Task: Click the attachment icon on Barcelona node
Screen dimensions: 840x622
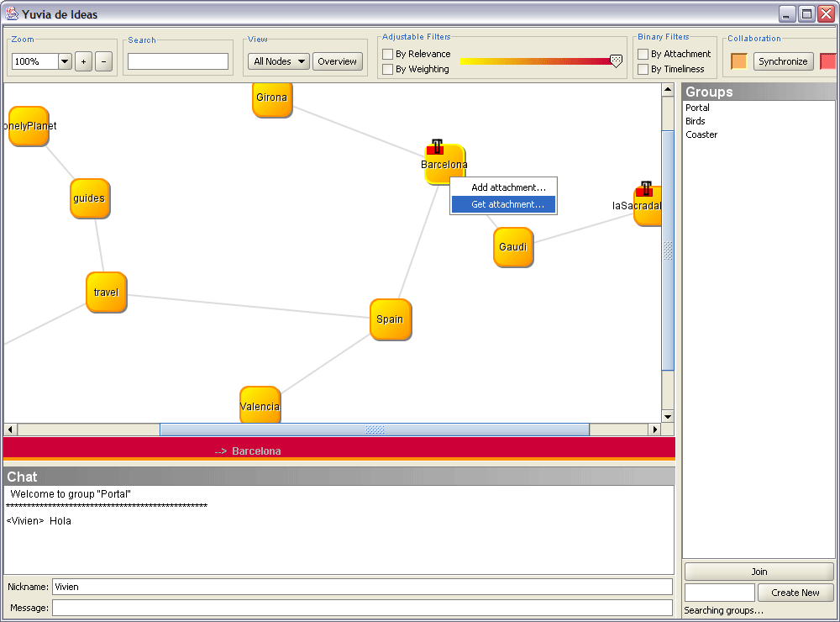Action: coord(436,147)
